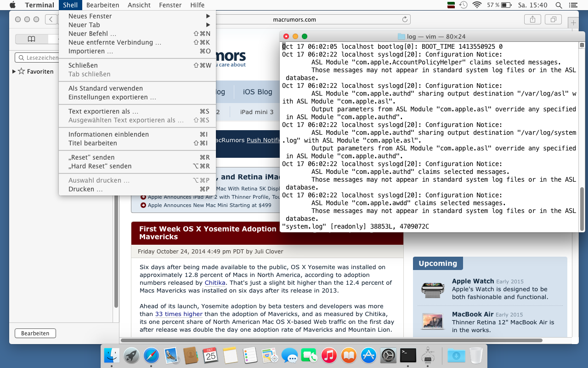The image size is (588, 368).
Task: Open the Ansicht menu
Action: (139, 5)
